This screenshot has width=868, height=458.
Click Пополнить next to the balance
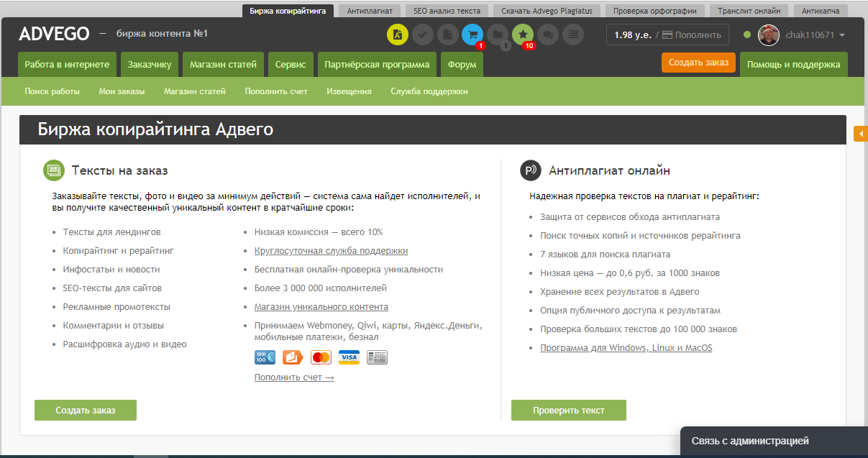[x=691, y=35]
